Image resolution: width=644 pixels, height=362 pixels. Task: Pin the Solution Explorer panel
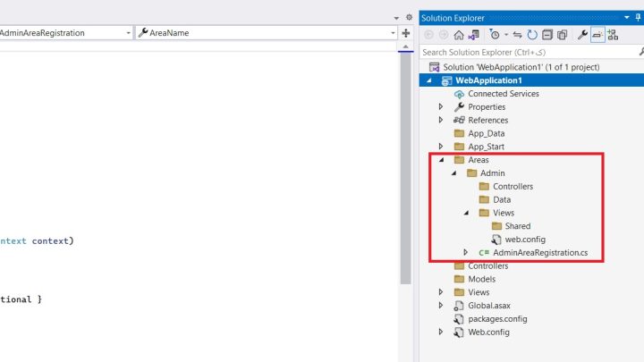click(638, 17)
